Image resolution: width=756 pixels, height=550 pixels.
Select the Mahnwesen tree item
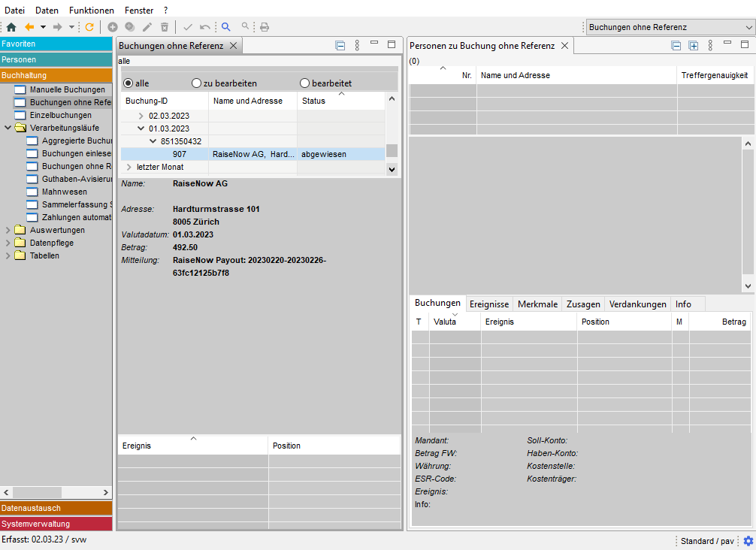64,192
